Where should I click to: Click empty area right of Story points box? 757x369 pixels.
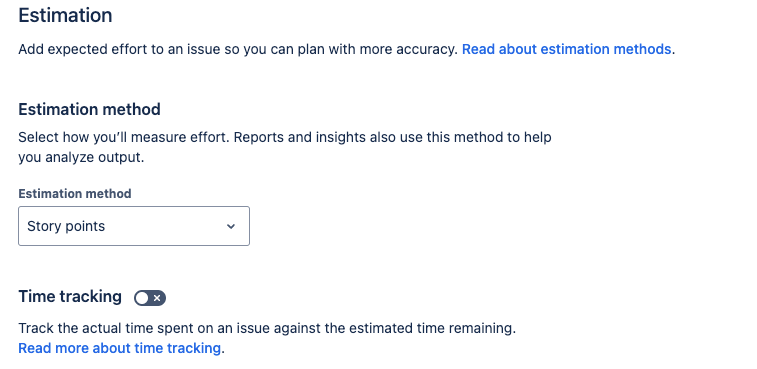point(435,226)
